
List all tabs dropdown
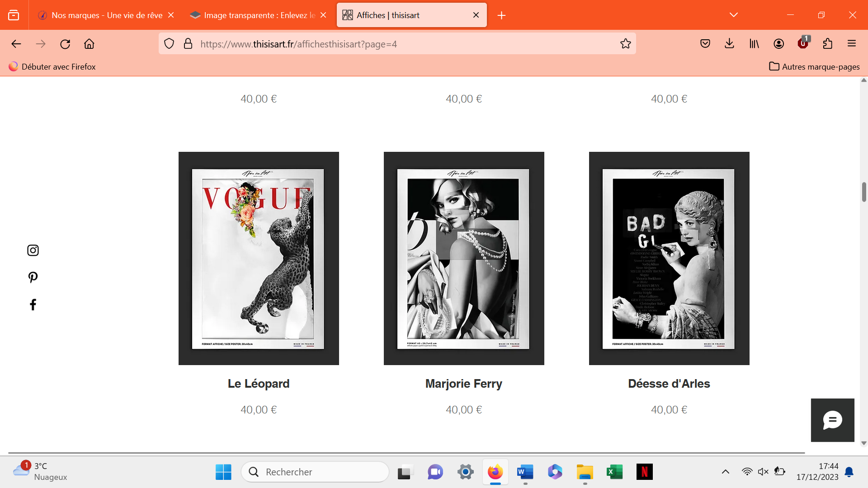tap(734, 15)
